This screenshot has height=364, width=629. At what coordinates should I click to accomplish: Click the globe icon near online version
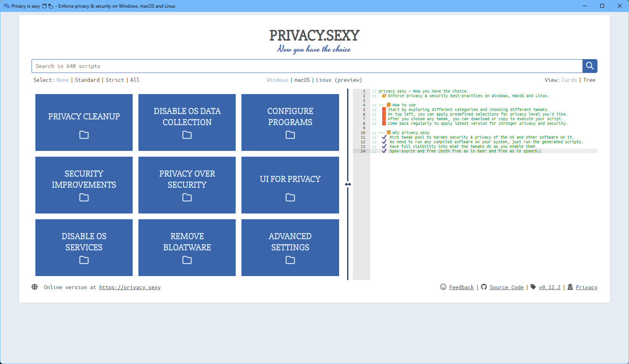tap(35, 287)
